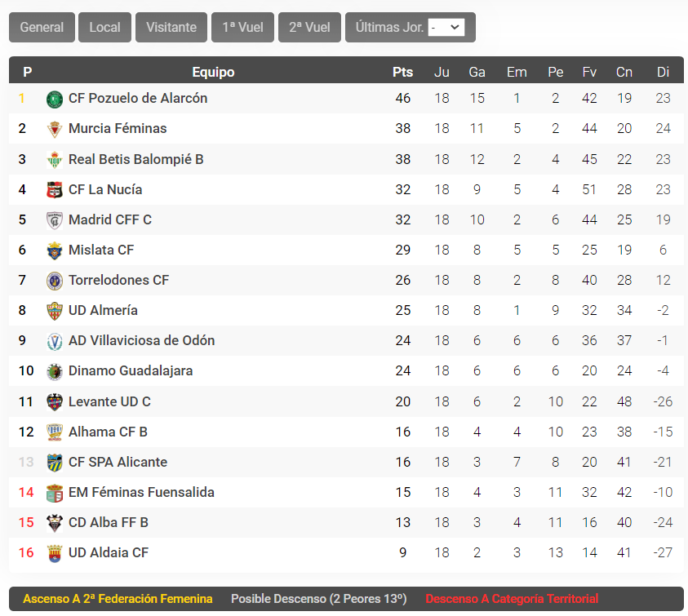Switch to the General standings tab

point(42,27)
